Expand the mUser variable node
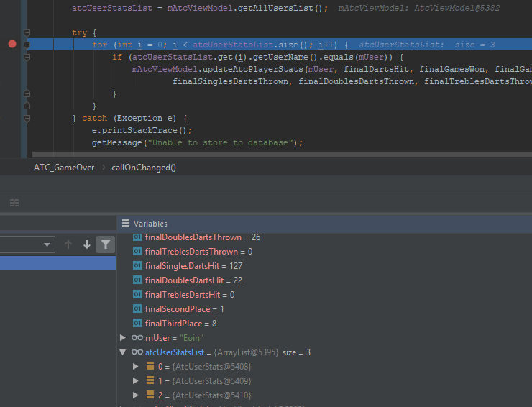 [123, 338]
